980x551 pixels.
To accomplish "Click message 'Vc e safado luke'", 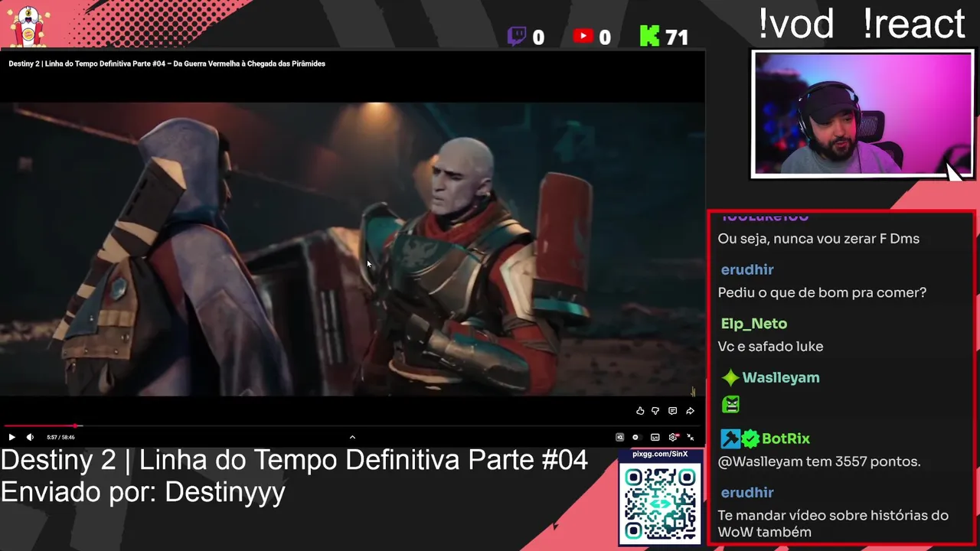I will click(x=770, y=347).
